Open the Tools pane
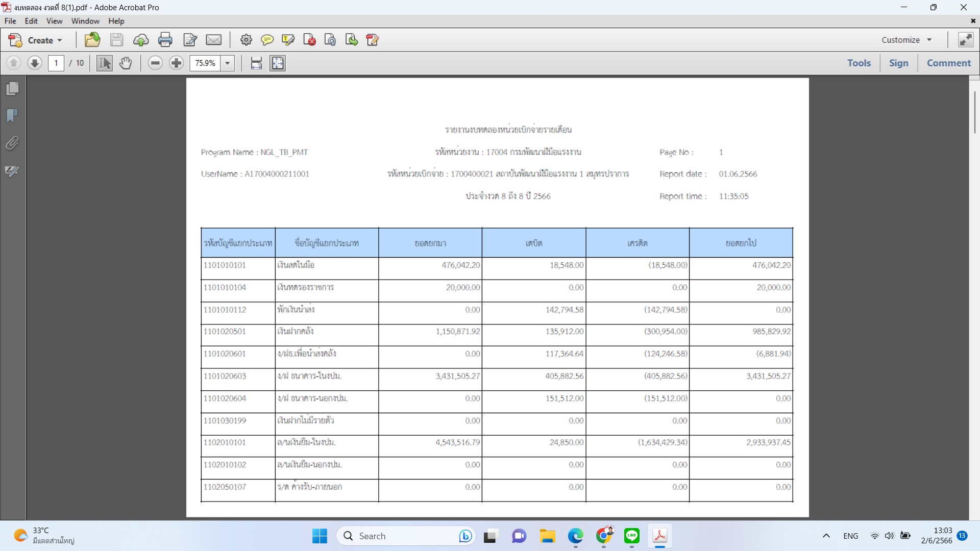Screen dimensions: 980x551 (x=859, y=63)
